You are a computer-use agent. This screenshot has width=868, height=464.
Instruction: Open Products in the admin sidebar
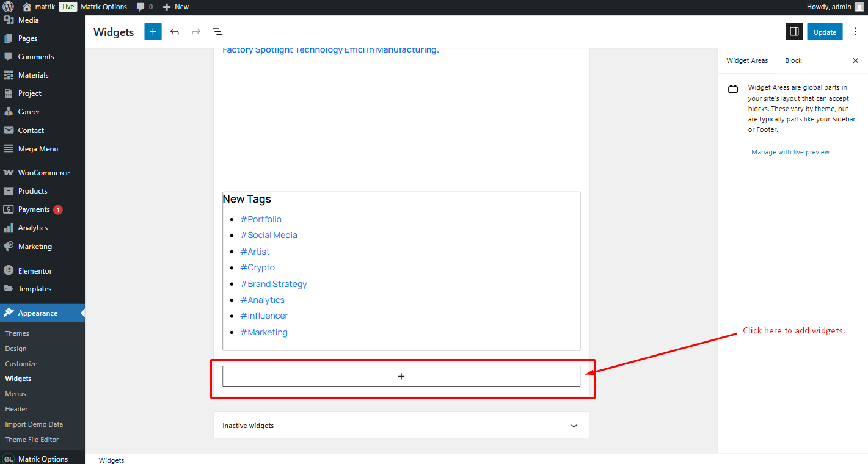tap(42, 191)
